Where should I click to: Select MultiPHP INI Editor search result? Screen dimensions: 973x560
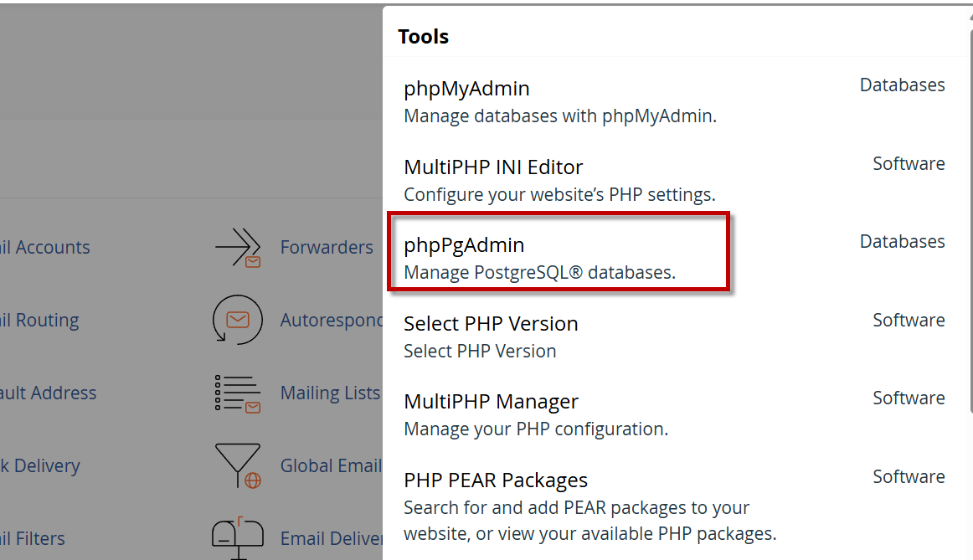[x=493, y=167]
